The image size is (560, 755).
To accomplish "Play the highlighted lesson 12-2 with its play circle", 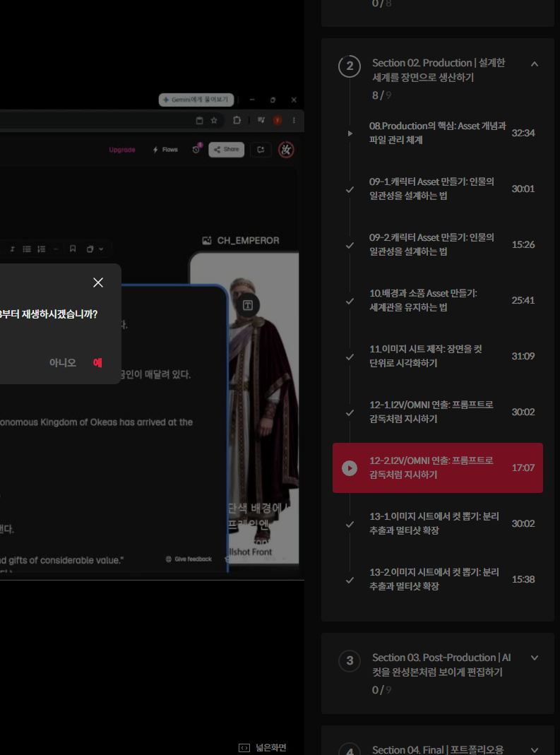I will click(x=350, y=468).
